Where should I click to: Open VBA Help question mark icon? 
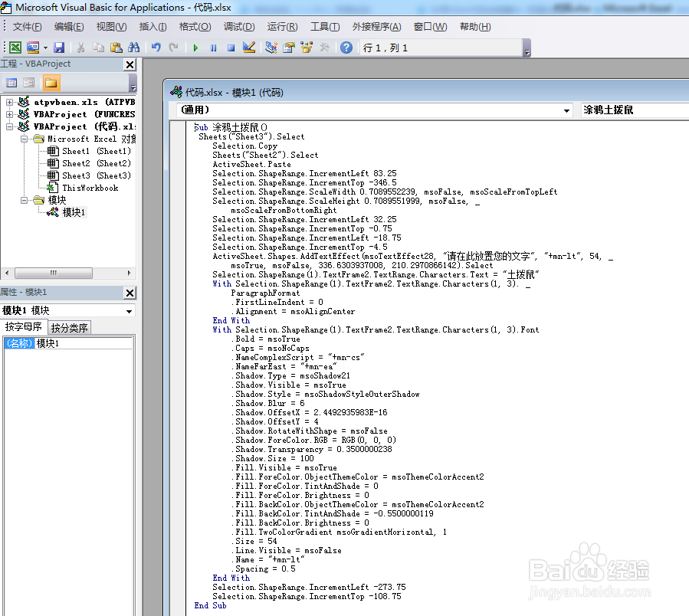click(346, 48)
